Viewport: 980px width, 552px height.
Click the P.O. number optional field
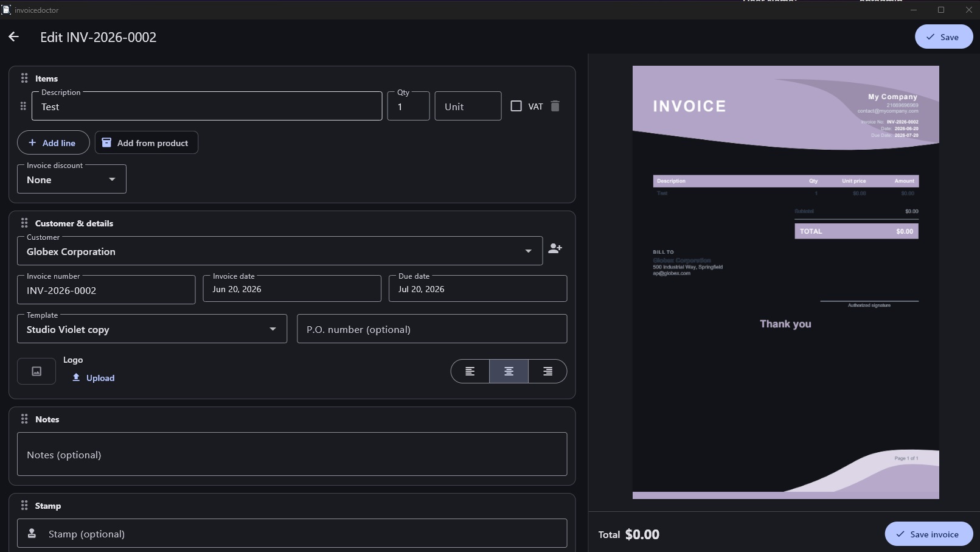(x=432, y=329)
